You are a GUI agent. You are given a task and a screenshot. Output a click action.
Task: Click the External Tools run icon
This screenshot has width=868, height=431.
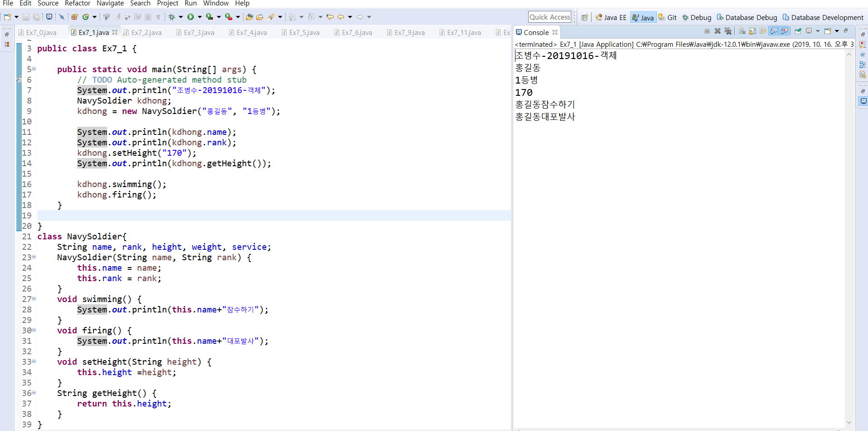click(228, 17)
